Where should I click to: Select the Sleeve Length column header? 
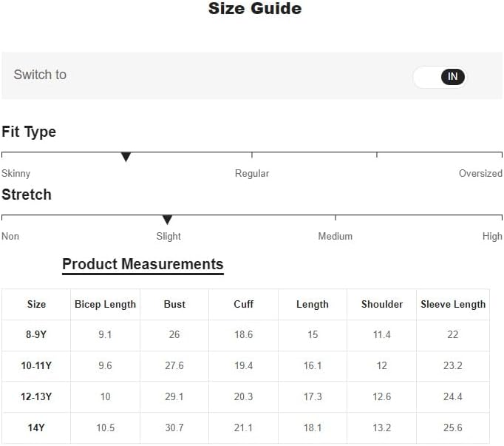[x=453, y=304]
